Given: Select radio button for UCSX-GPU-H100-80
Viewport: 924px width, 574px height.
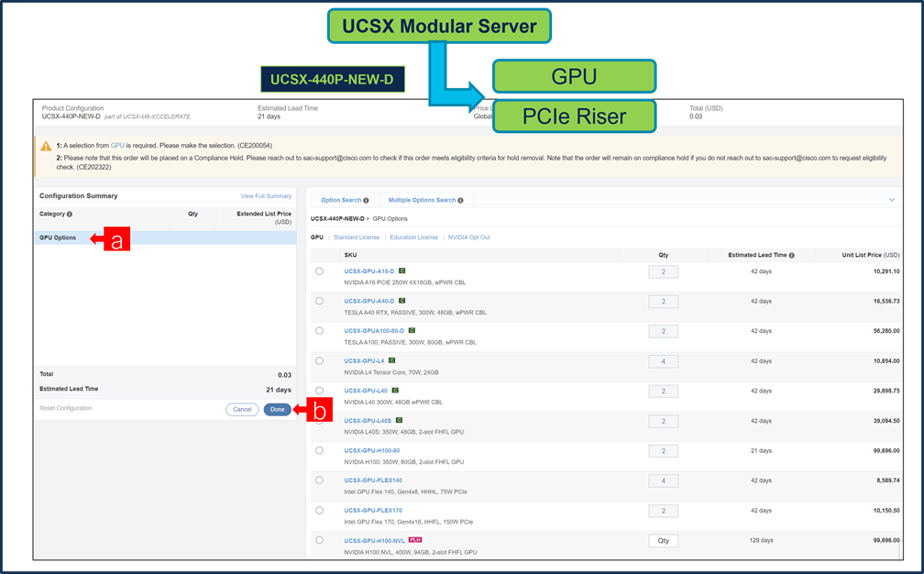Looking at the screenshot, I should (x=319, y=450).
